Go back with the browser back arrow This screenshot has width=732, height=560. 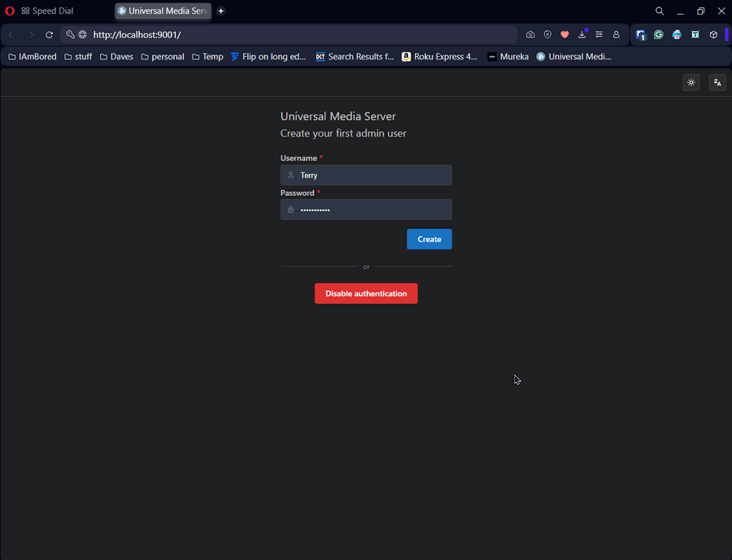[x=11, y=34]
